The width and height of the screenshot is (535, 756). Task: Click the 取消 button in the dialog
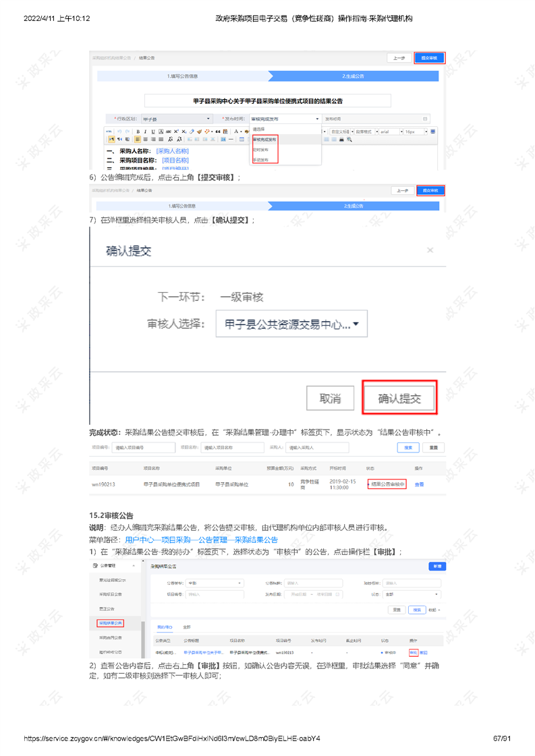pos(330,399)
